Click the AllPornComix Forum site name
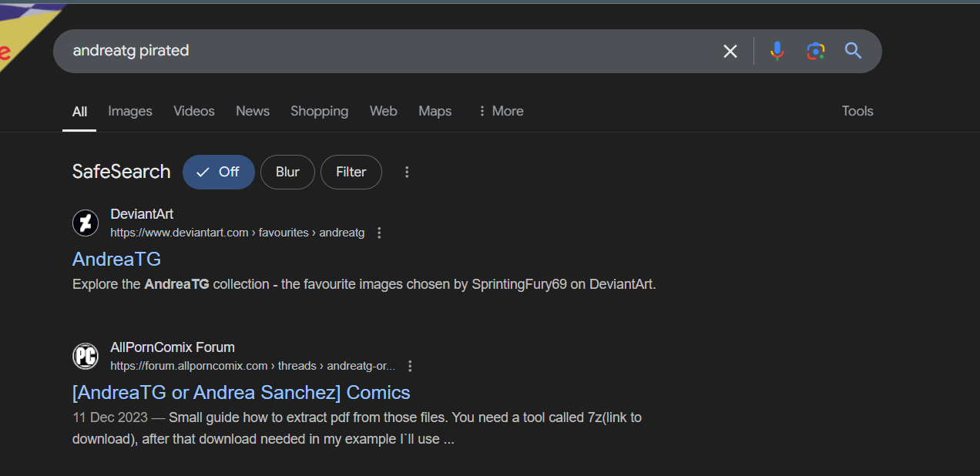 [173, 347]
